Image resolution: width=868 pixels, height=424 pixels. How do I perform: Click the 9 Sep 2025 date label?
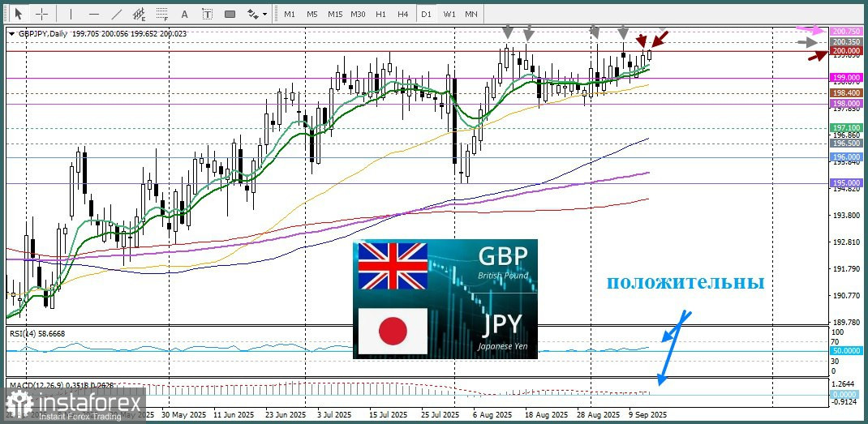coord(647,414)
